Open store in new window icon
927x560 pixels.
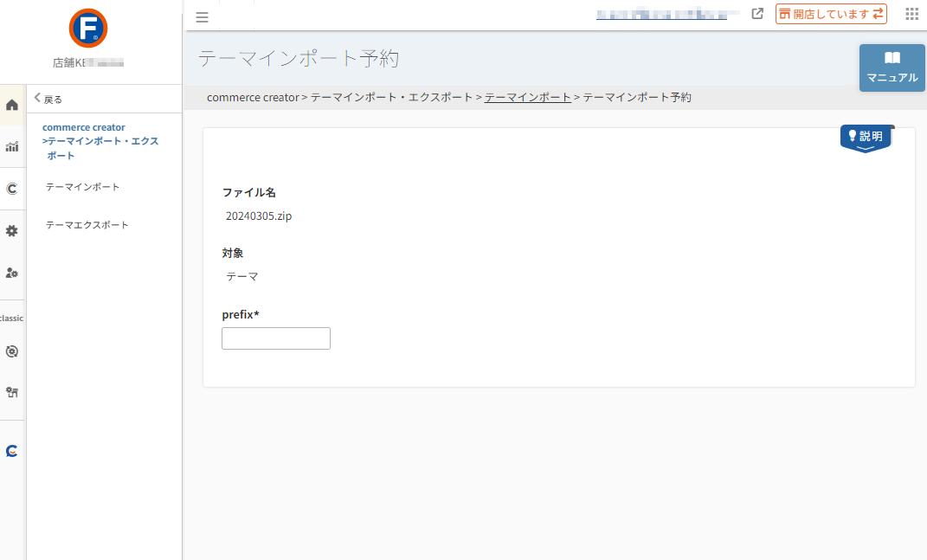pos(757,14)
